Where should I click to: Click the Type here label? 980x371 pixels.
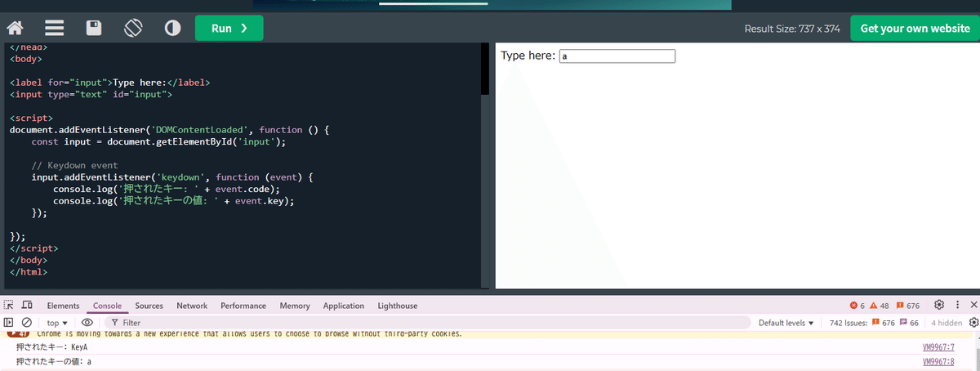[x=528, y=56]
